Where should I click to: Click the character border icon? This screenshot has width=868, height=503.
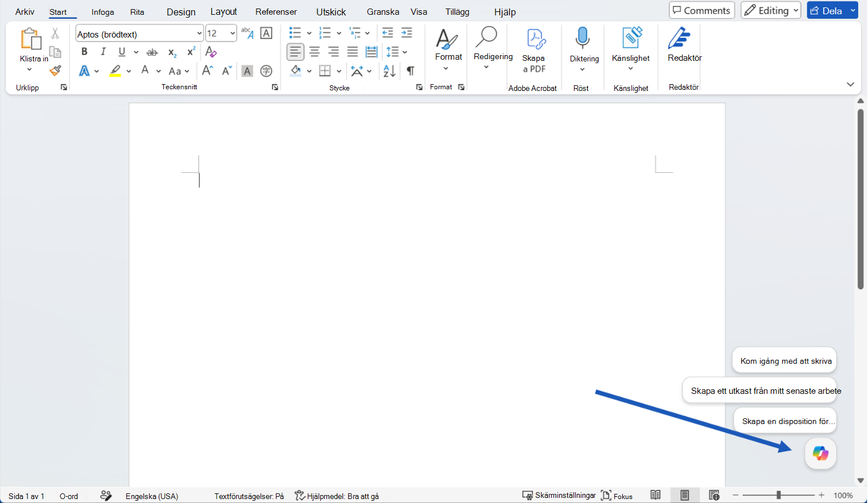pyautogui.click(x=266, y=33)
